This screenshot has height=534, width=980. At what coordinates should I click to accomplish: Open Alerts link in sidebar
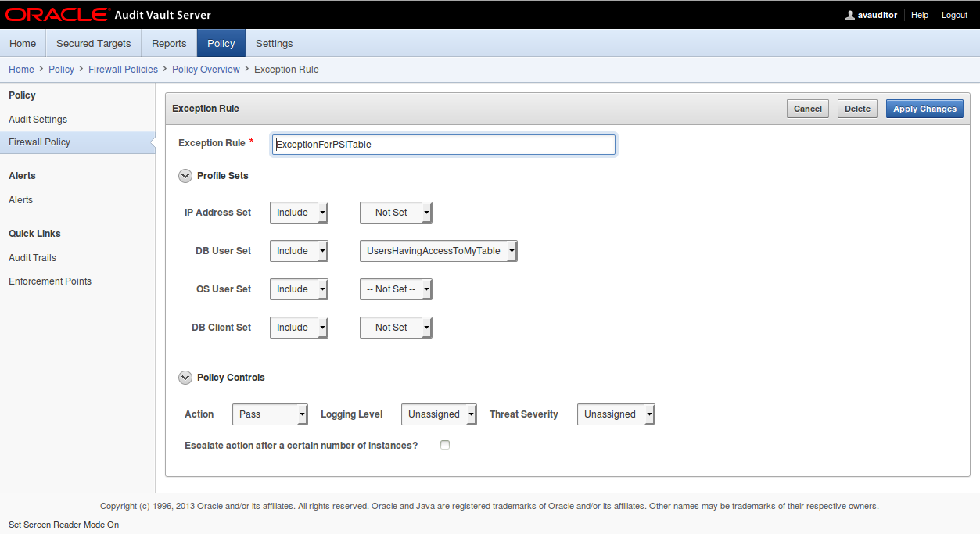pyautogui.click(x=20, y=200)
